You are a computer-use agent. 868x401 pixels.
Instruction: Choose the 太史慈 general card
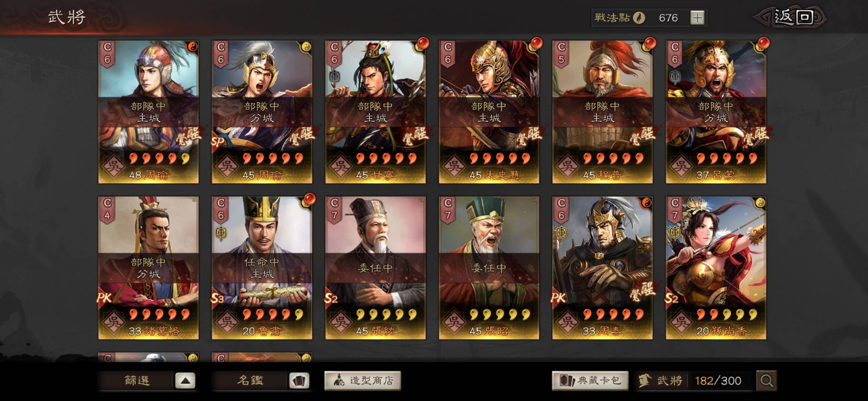489,112
